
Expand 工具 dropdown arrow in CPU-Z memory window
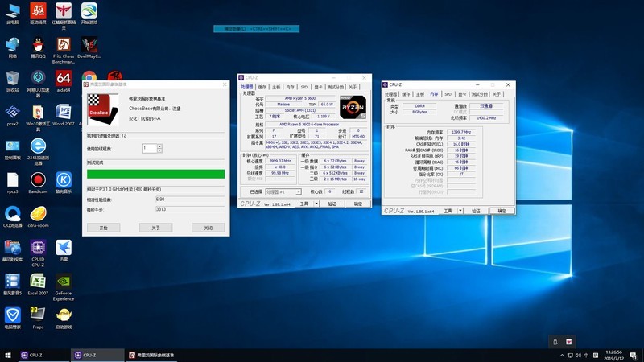point(460,211)
